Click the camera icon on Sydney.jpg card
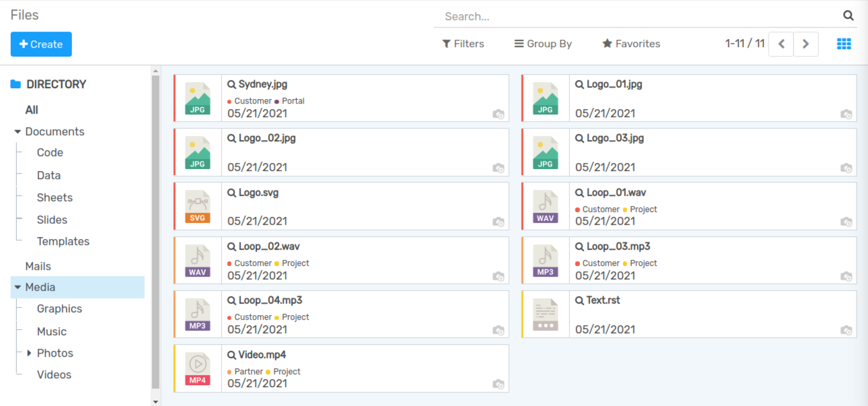Viewport: 868px width, 406px height. click(x=499, y=114)
